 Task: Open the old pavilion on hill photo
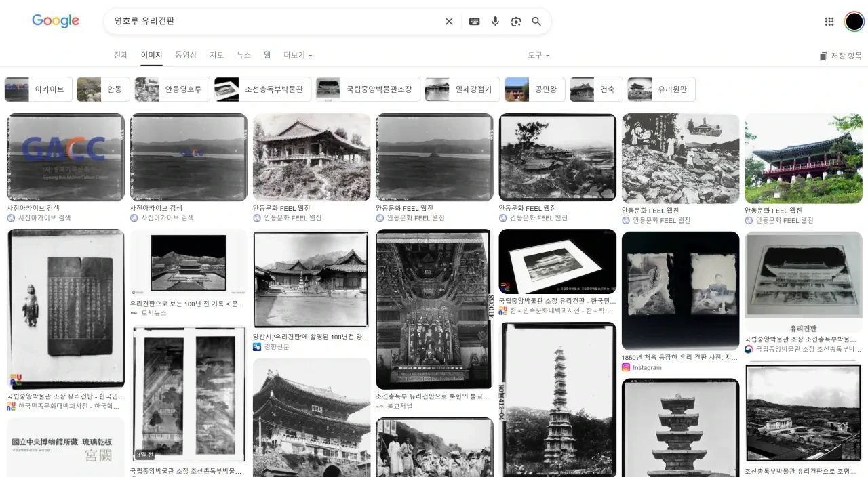coord(311,157)
